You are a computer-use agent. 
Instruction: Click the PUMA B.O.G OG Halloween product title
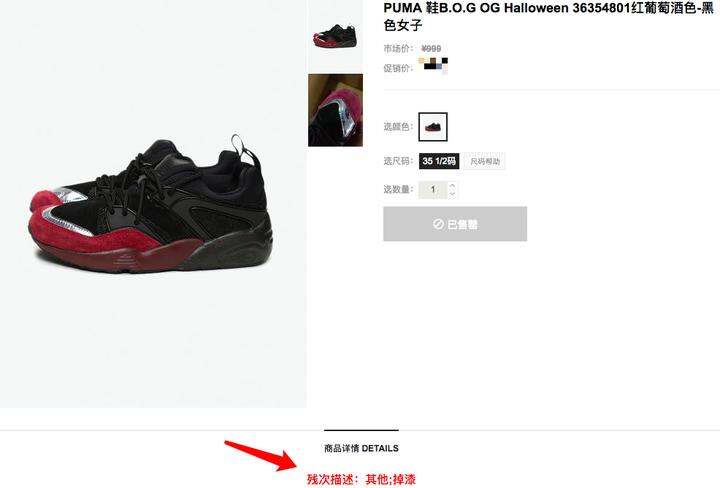click(x=549, y=16)
